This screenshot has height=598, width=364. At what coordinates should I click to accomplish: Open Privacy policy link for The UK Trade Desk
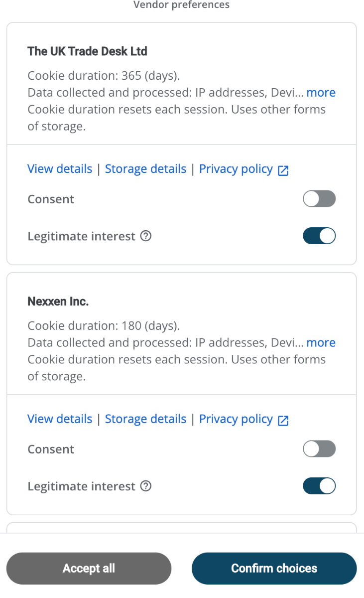(236, 169)
